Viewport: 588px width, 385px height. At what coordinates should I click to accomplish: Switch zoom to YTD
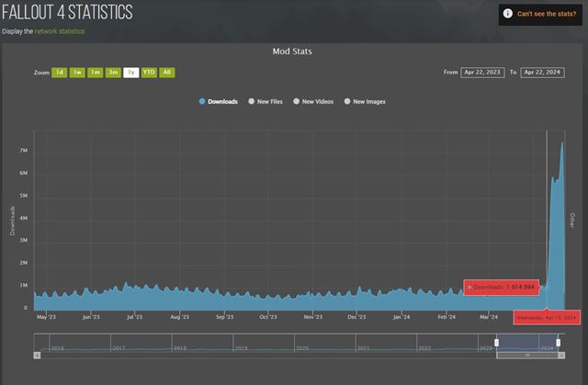[x=149, y=72]
